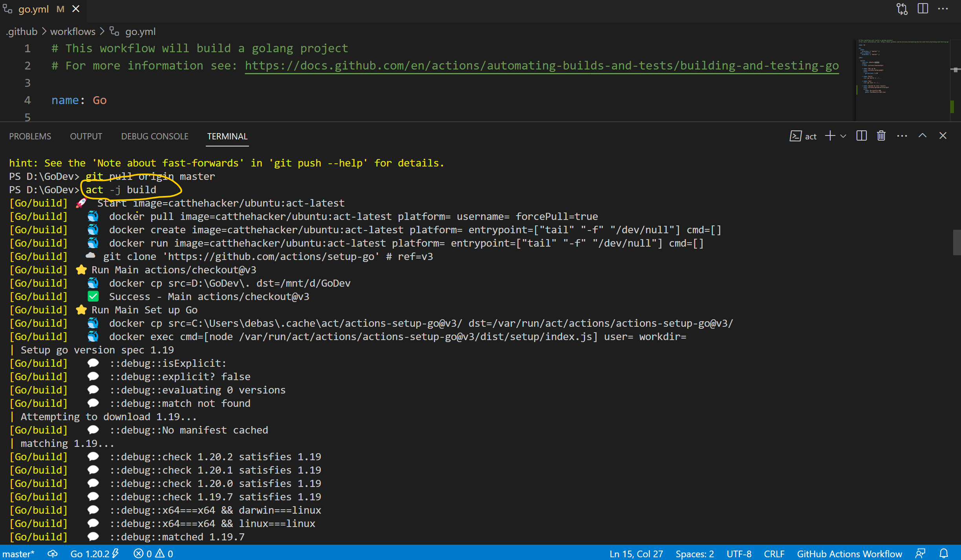
Task: Open the notifications bell in status bar
Action: (x=944, y=553)
